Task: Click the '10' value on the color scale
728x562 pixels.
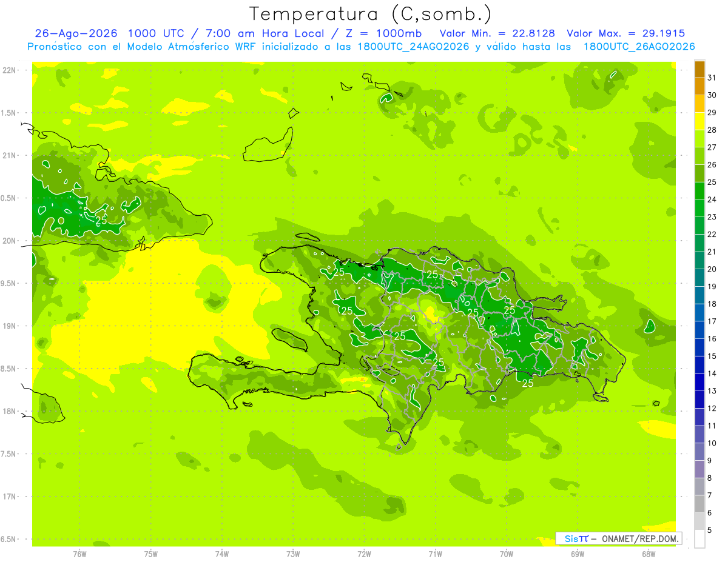Action: (712, 443)
